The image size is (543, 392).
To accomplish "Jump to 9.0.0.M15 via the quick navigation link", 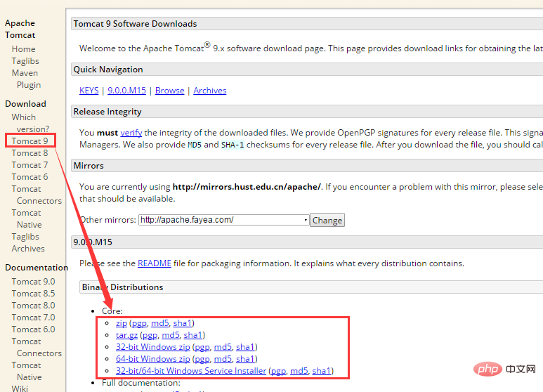I will (x=126, y=91).
